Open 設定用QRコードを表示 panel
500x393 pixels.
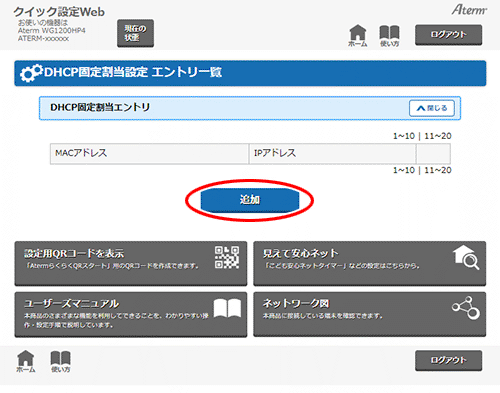pyautogui.click(x=131, y=263)
